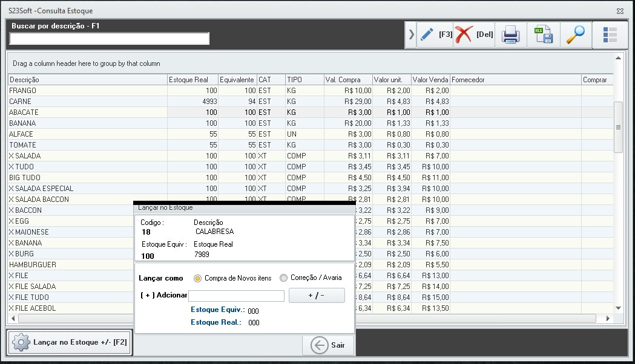
Task: Click the Lançar no Estoque +/- [F2] button
Action: click(70, 342)
